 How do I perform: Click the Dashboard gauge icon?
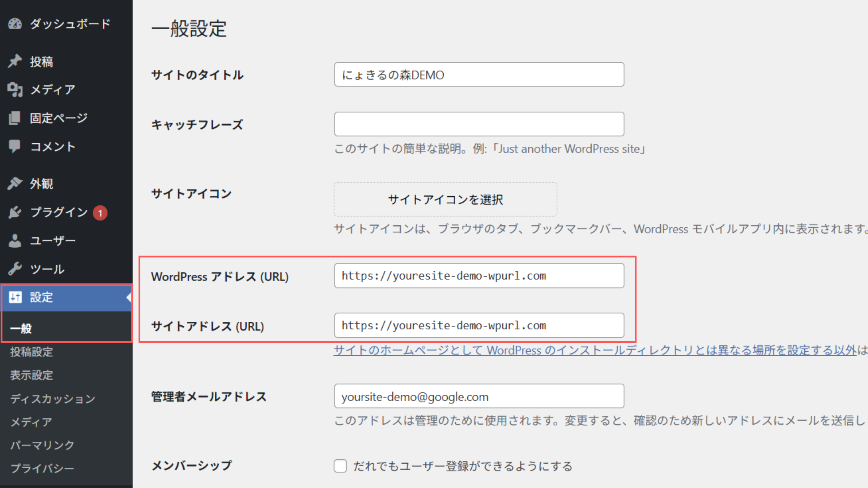15,24
